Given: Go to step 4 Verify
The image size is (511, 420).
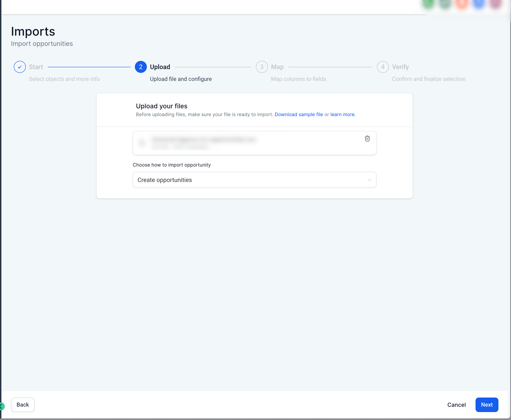Looking at the screenshot, I should [x=383, y=67].
